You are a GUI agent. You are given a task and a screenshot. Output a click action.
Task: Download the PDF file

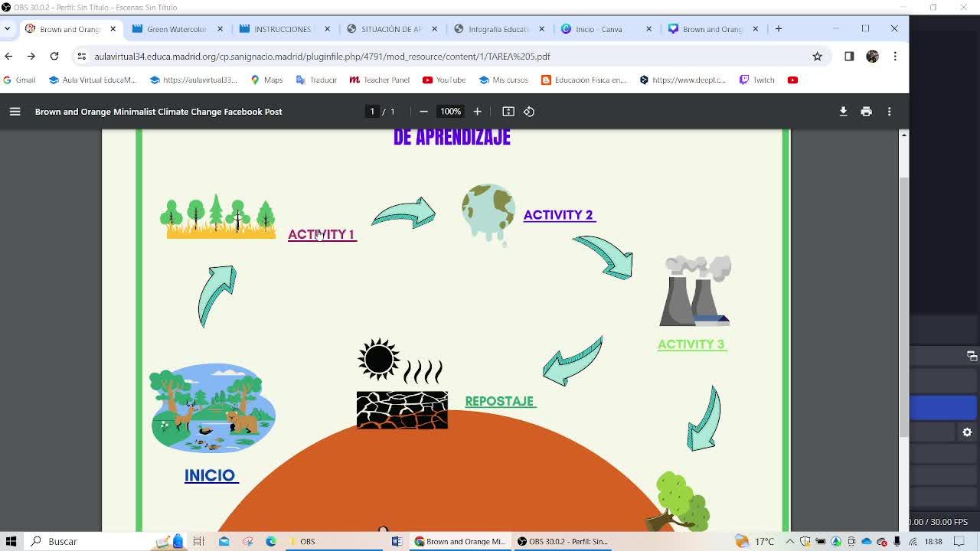click(x=843, y=112)
